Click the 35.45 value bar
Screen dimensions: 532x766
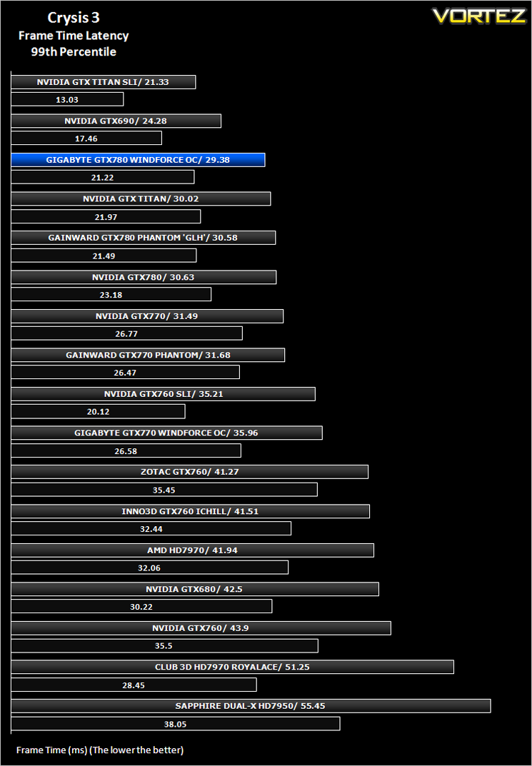coord(164,490)
